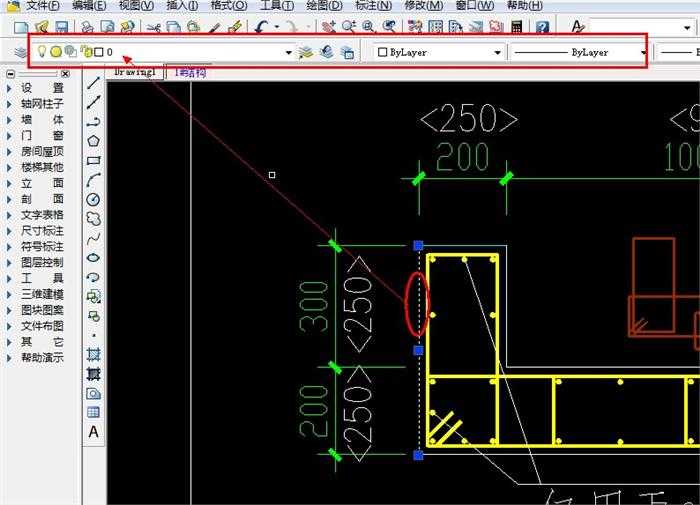Select the Table tool
This screenshot has height=505, width=700.
click(x=93, y=412)
